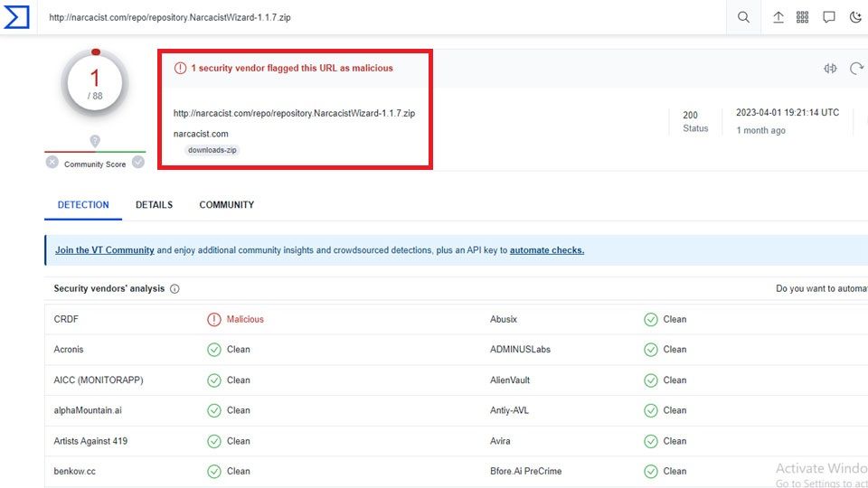The image size is (868, 488).
Task: Click the Community Score label
Action: point(95,164)
